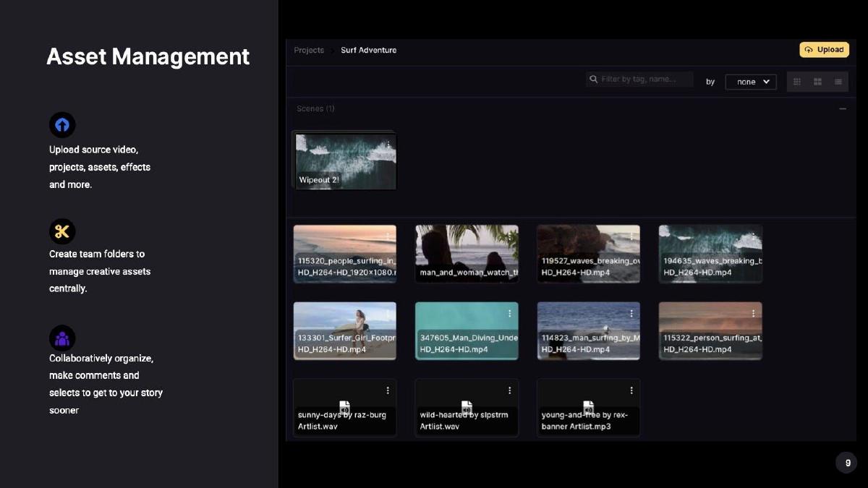Viewport: 868px width, 488px height.
Task: Click the audio file icon on sunny-days
Action: coord(345,407)
